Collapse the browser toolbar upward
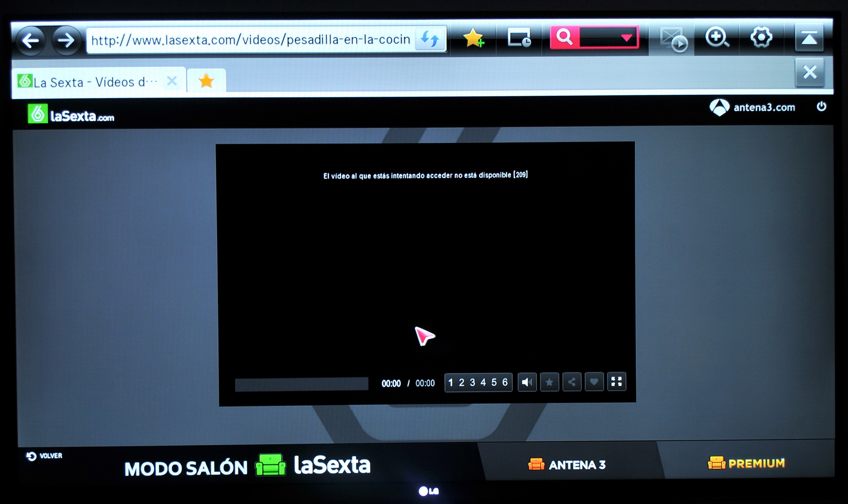This screenshot has height=504, width=848. [809, 38]
